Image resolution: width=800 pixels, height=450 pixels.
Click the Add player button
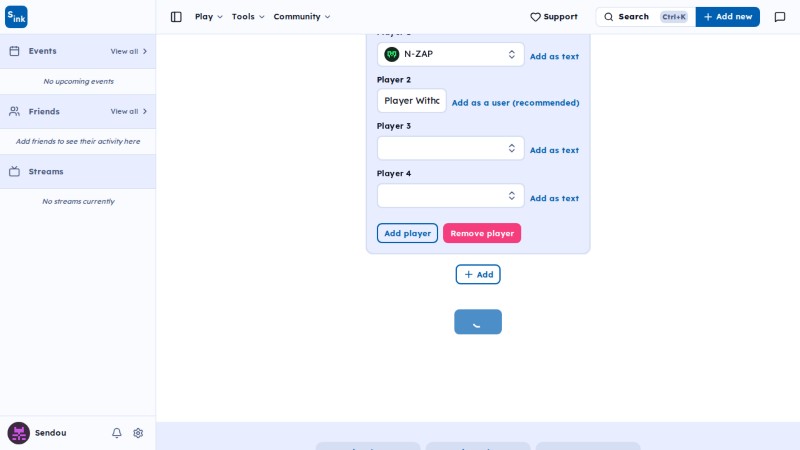point(407,233)
